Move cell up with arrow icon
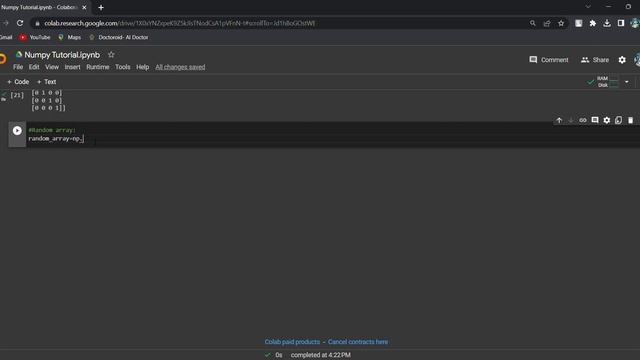The width and height of the screenshot is (640, 360). click(559, 120)
